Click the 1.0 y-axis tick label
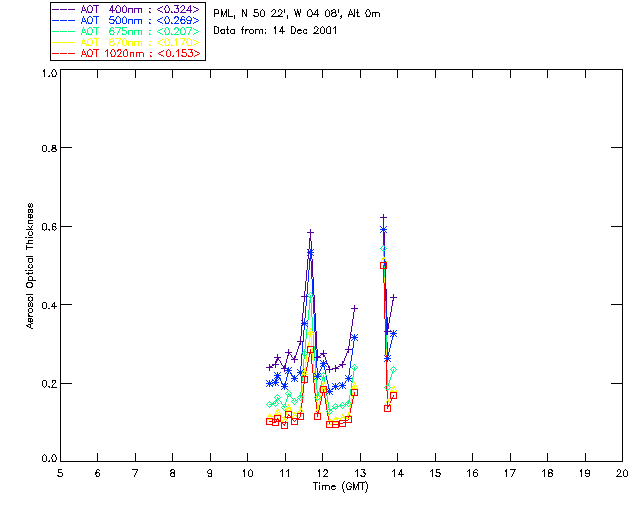 [49, 73]
